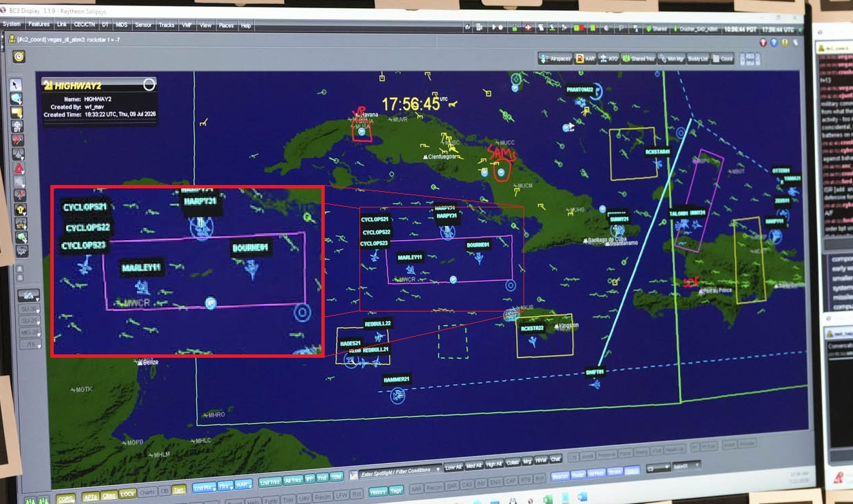This screenshot has height=504, width=853.
Task: Open the AAR dropdown in bottom toolbar
Action: (244, 484)
